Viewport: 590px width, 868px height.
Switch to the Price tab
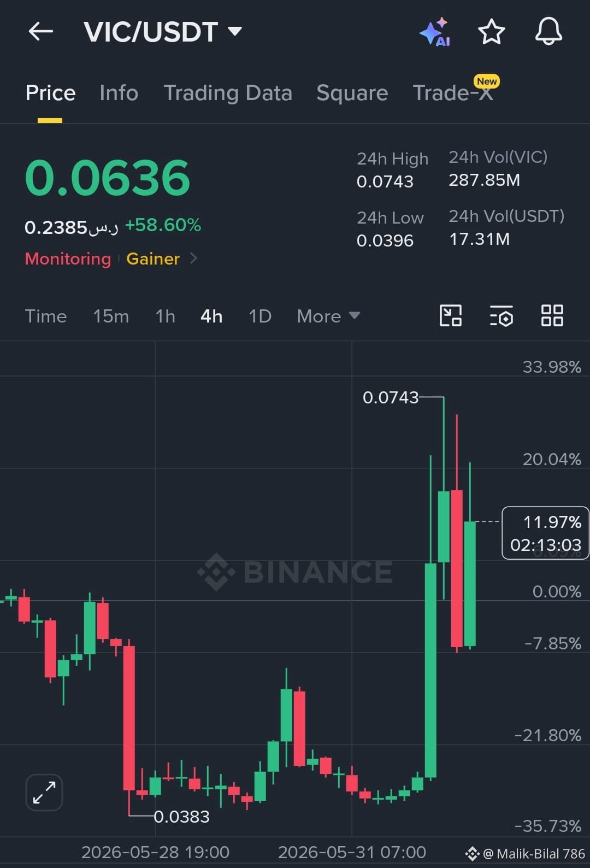(50, 93)
